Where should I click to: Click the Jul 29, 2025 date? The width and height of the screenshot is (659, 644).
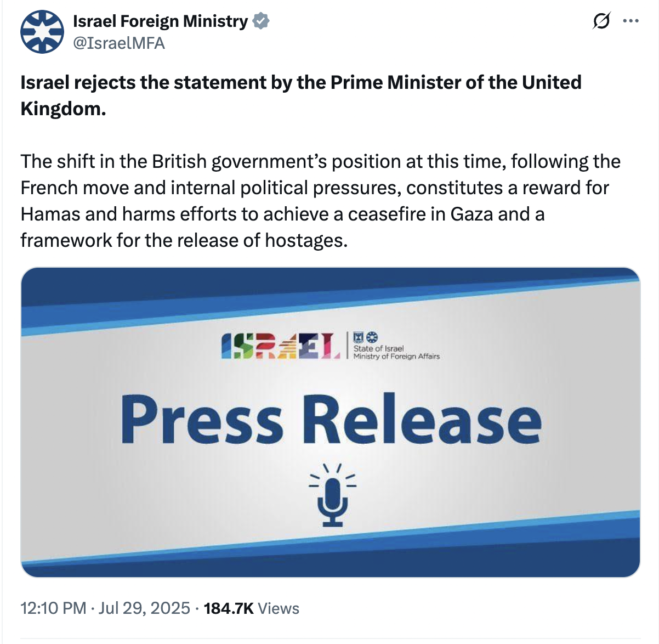point(144,608)
